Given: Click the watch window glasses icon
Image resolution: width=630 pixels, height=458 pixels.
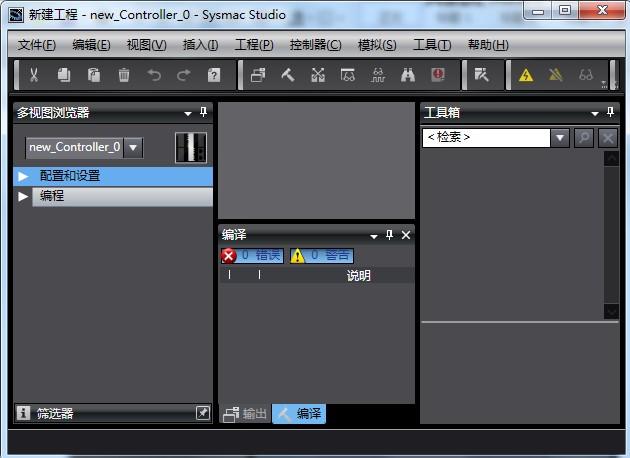Looking at the screenshot, I should point(348,75).
